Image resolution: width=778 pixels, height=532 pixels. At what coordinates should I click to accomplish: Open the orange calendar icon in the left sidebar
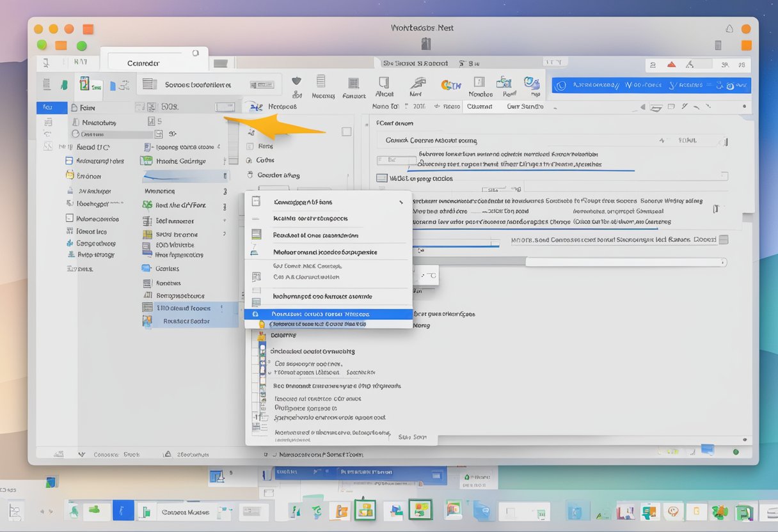tap(70, 176)
